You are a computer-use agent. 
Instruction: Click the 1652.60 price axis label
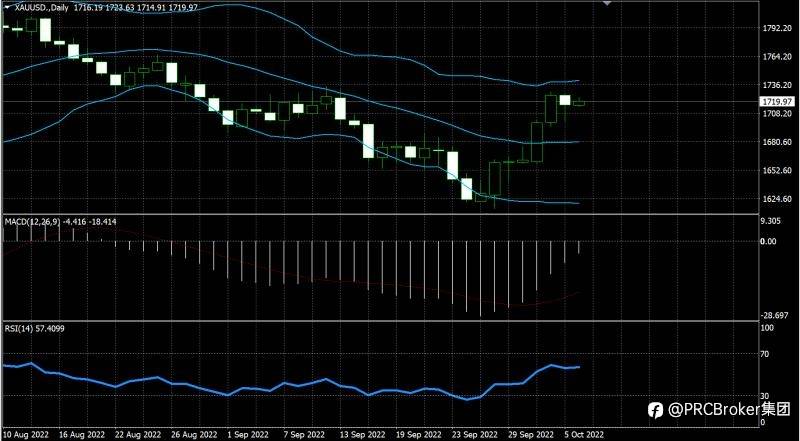[776, 170]
